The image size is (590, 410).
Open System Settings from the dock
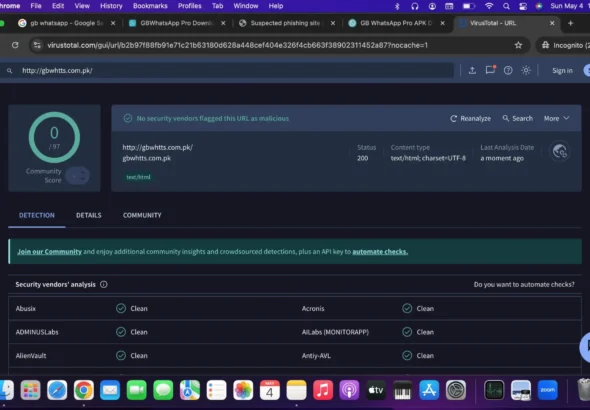click(x=456, y=390)
